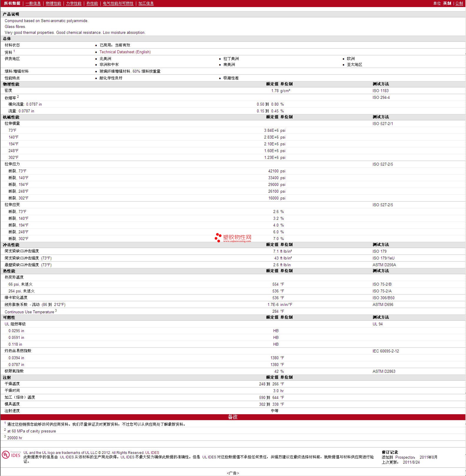Click the 修订记录 heading

pyautogui.click(x=390, y=452)
